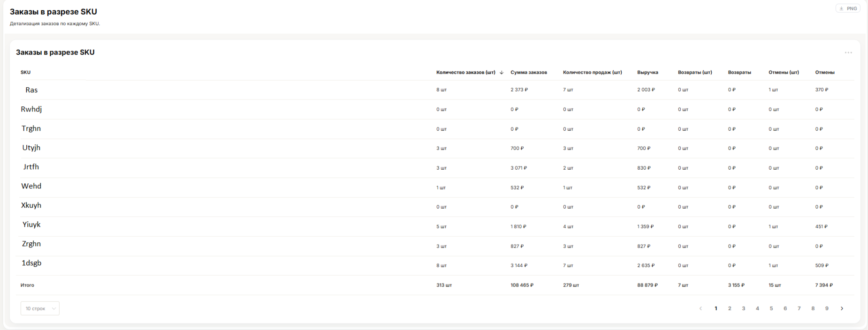868x330 pixels.
Task: Click total revenue 88 879 ₽
Action: pos(647,285)
